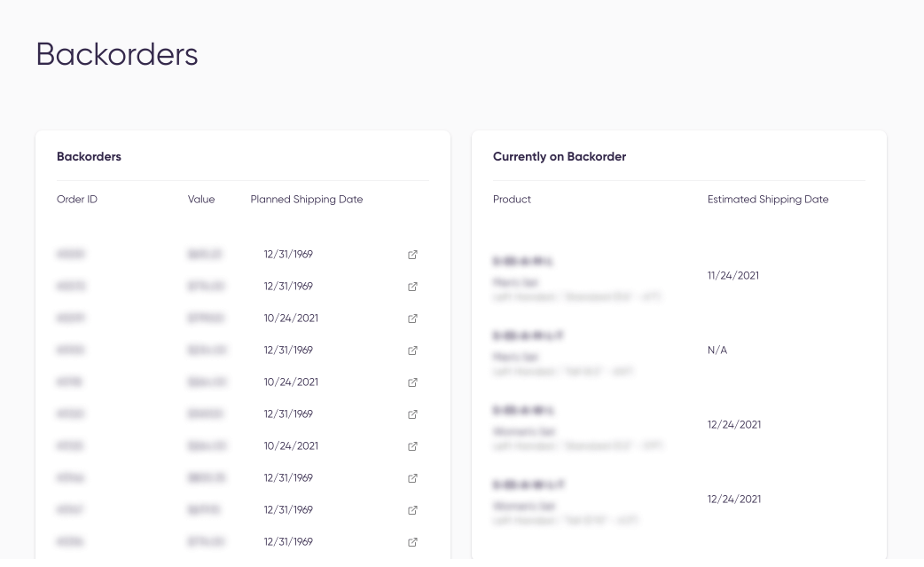The width and height of the screenshot is (924, 567).
Task: Click Estimated Shipping Date column header
Action: [768, 200]
